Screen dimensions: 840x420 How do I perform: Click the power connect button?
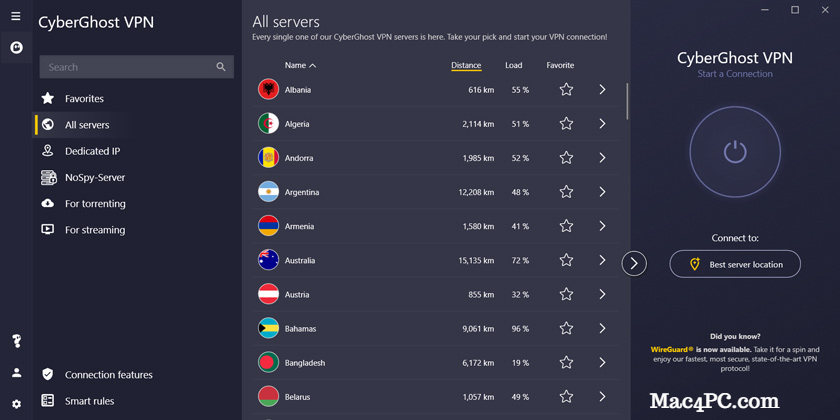click(734, 152)
